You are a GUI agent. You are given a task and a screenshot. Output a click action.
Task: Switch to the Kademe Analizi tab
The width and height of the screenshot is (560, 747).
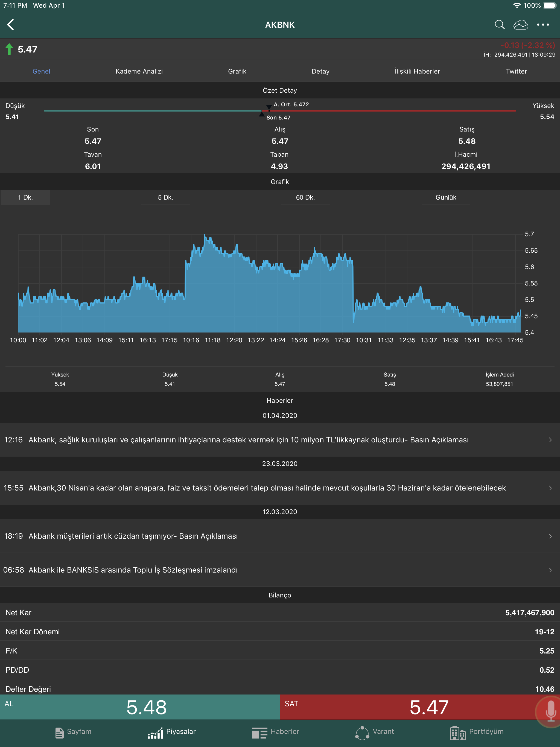[x=139, y=71]
